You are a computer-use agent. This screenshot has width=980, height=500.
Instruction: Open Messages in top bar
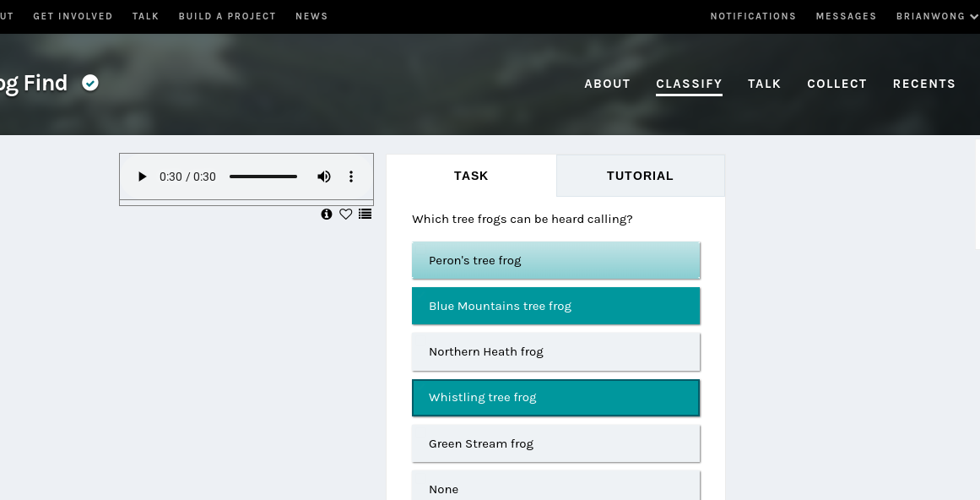pyautogui.click(x=846, y=16)
